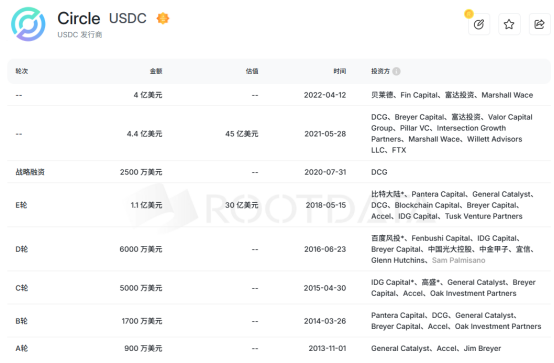Click the Circle project title
Screen dimensions: 554x363
coord(79,18)
